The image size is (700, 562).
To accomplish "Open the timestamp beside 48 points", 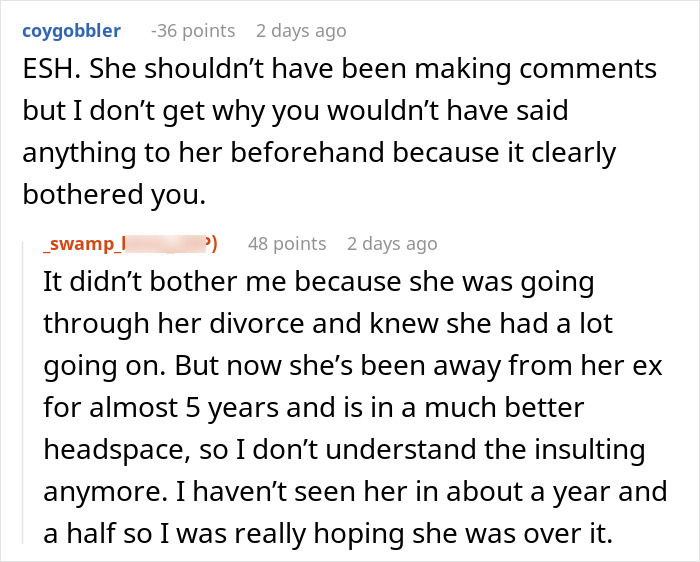I will [x=392, y=244].
